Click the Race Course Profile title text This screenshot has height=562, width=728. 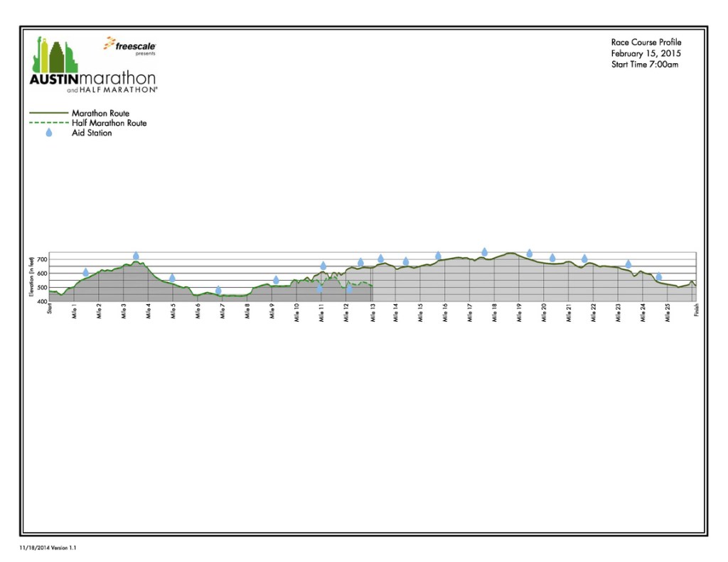click(x=646, y=43)
